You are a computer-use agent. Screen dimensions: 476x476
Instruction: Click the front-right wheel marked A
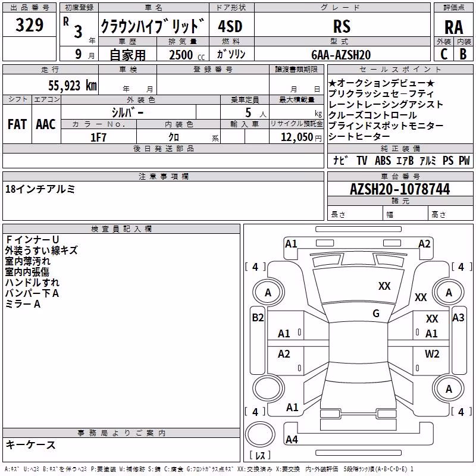pos(449,293)
